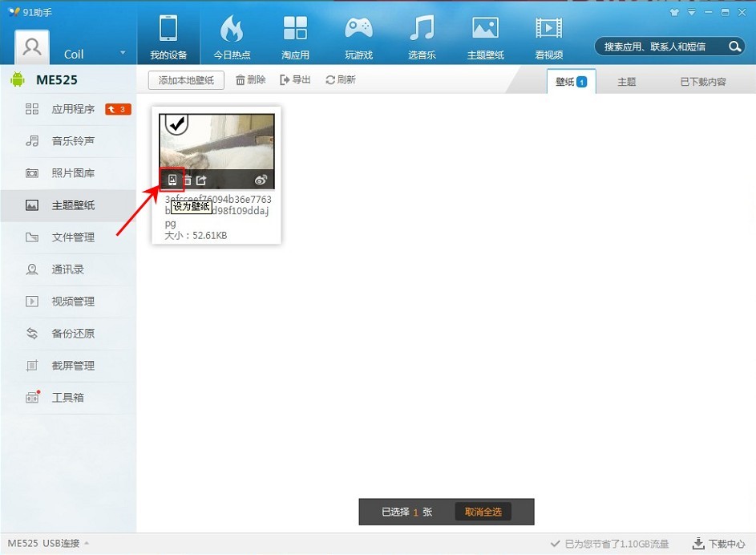Screen dimensions: 756x555
Task: Click trash icon on wallpaper thumbnail
Action: point(187,180)
